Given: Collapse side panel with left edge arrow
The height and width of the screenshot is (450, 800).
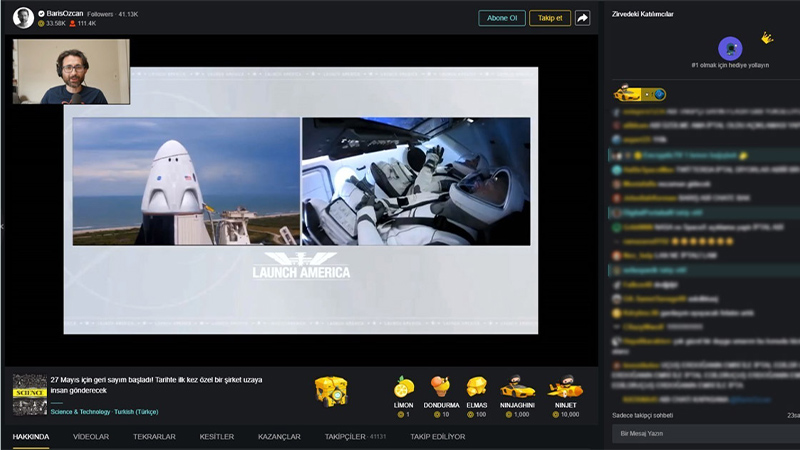Looking at the screenshot, I should 2,226.
